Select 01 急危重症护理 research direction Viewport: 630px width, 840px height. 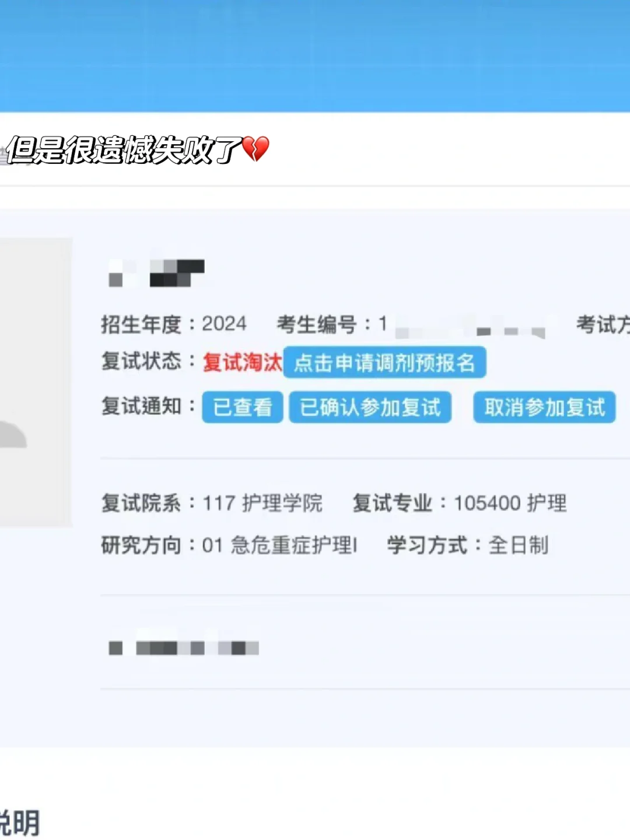click(x=279, y=545)
